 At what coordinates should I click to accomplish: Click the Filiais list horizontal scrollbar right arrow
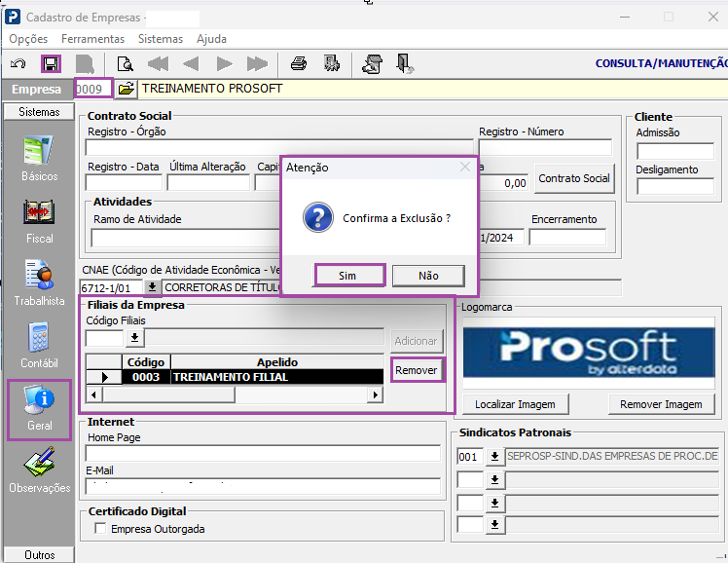coord(375,394)
